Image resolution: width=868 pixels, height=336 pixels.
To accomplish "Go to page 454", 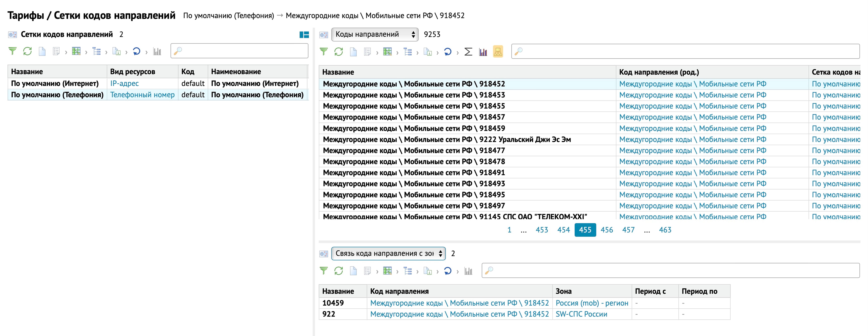I will [x=563, y=230].
